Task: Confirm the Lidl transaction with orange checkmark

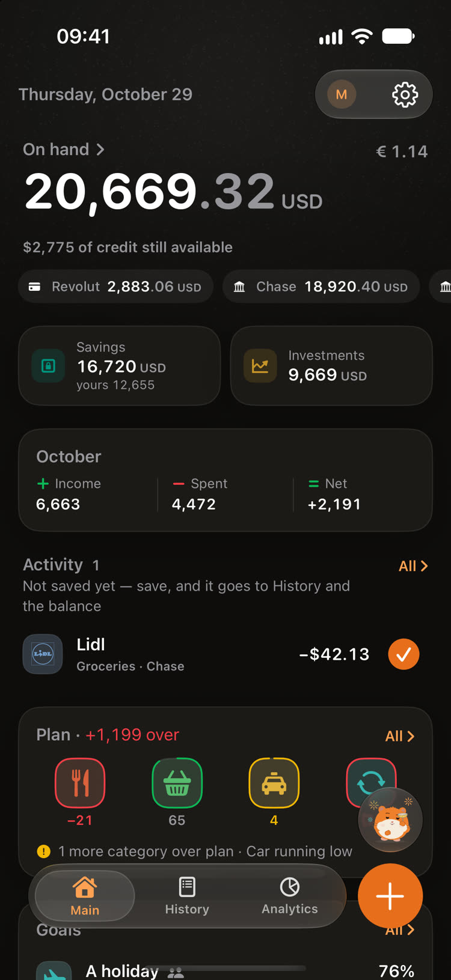Action: [403, 654]
